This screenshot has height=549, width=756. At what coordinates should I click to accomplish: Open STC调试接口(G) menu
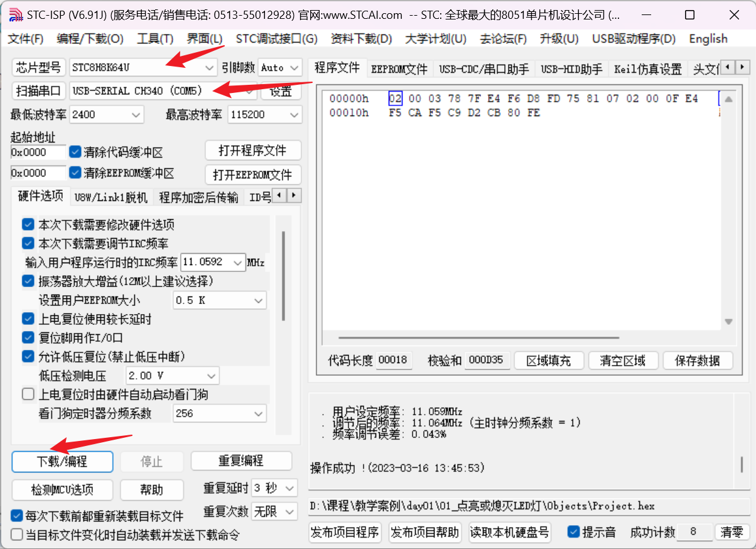point(277,39)
